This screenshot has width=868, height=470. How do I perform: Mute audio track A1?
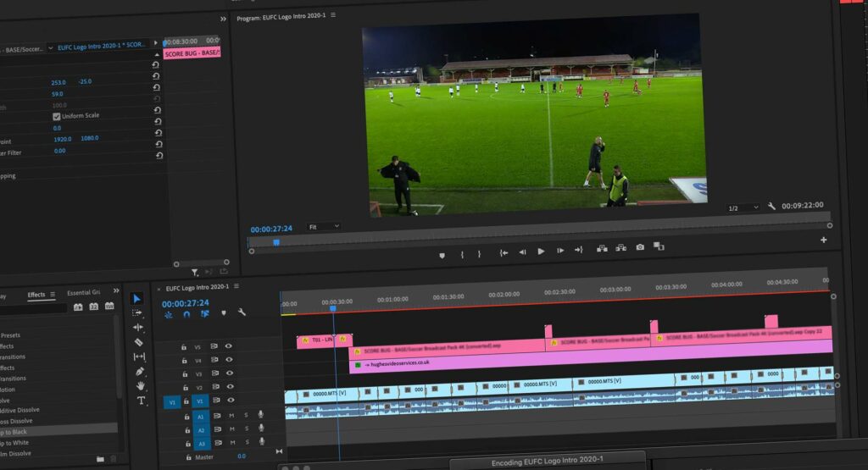click(x=231, y=415)
